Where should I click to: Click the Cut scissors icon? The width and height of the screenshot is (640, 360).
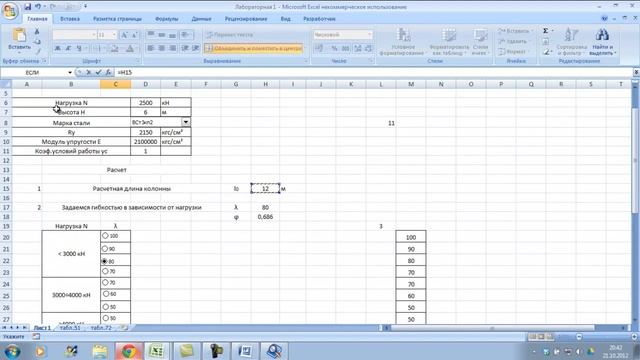coord(37,31)
